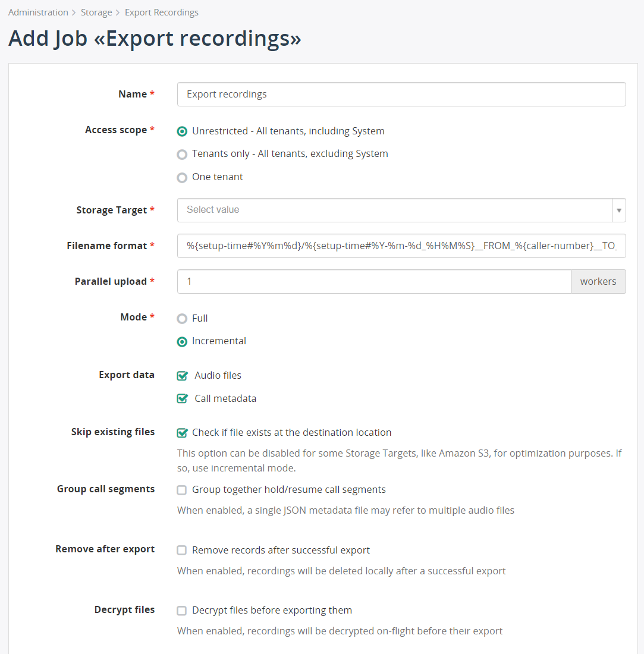
Task: Choose the One tenant radio option
Action: click(182, 178)
